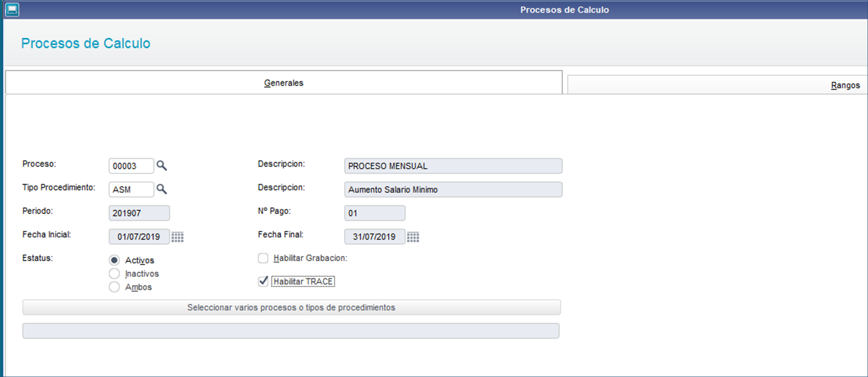This screenshot has width=868, height=377.
Task: Click the Tipo Procedimiento input field
Action: point(131,189)
